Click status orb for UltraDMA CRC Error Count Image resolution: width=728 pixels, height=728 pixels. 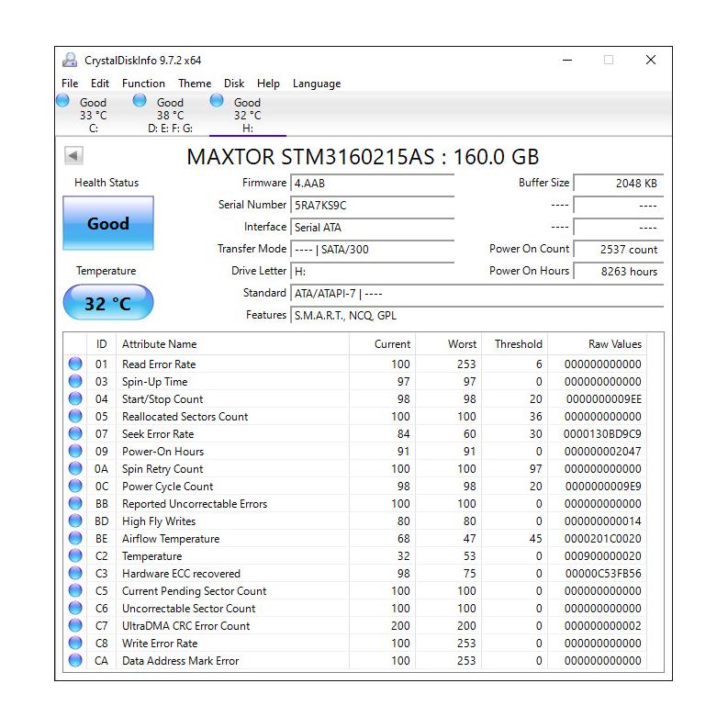(x=75, y=626)
